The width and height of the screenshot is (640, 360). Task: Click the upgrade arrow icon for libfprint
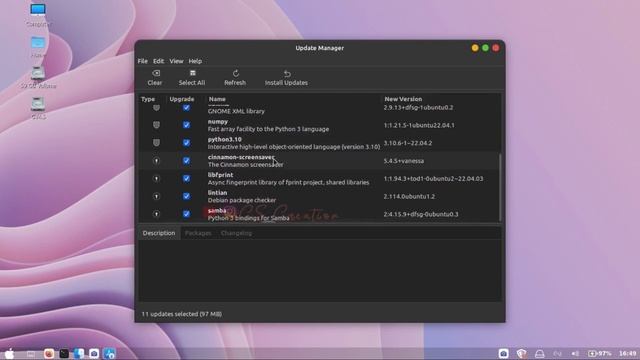[x=156, y=178]
